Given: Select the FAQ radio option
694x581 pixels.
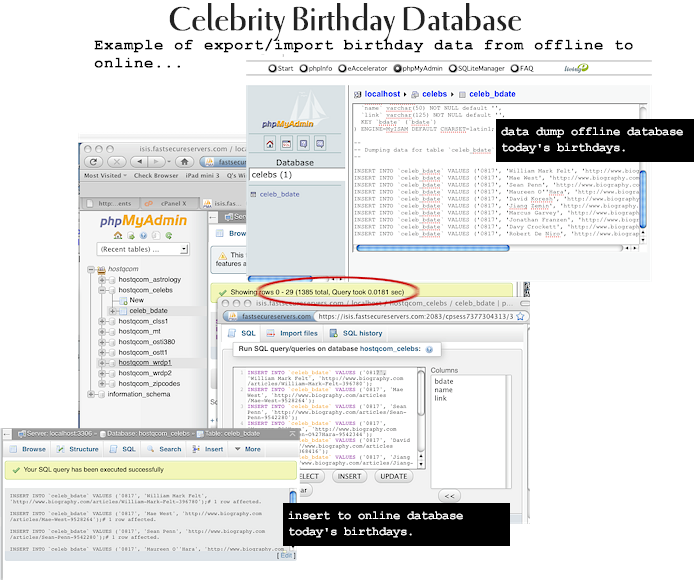Looking at the screenshot, I should 515,68.
